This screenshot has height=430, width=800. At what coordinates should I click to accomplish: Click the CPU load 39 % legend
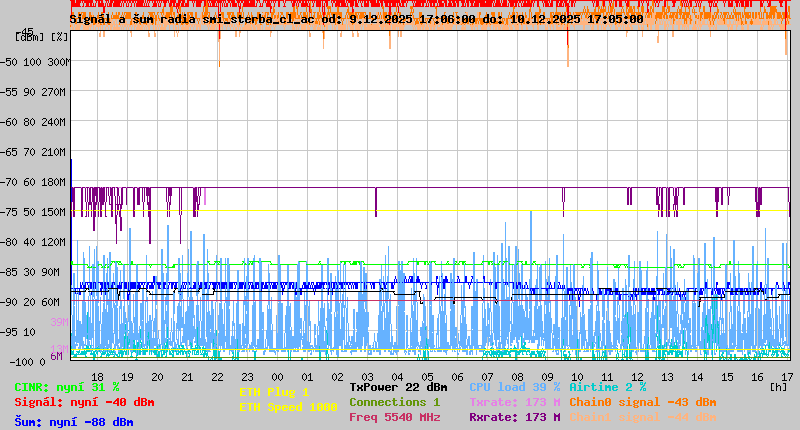[x=514, y=387]
